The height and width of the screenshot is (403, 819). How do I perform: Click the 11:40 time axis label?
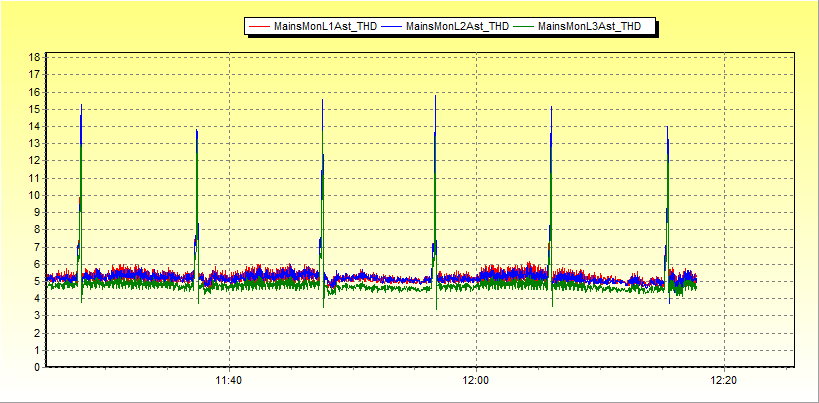229,380
